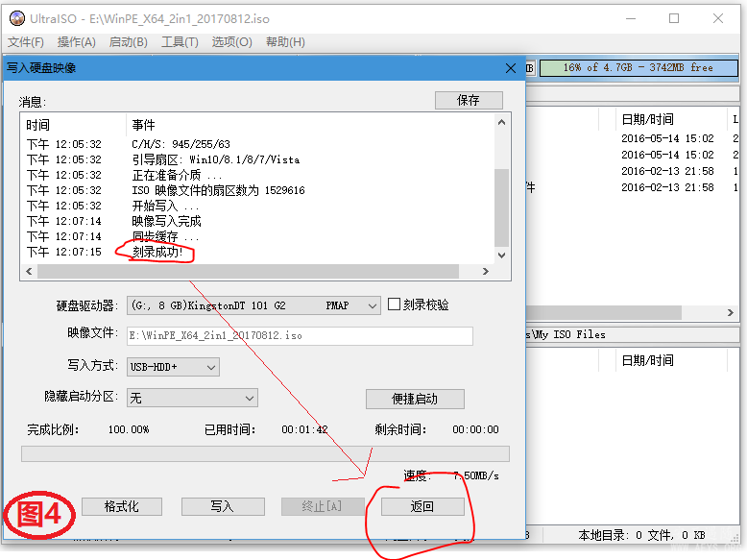Click the write progress bar
Viewport: 747px width, 560px height.
click(x=265, y=453)
